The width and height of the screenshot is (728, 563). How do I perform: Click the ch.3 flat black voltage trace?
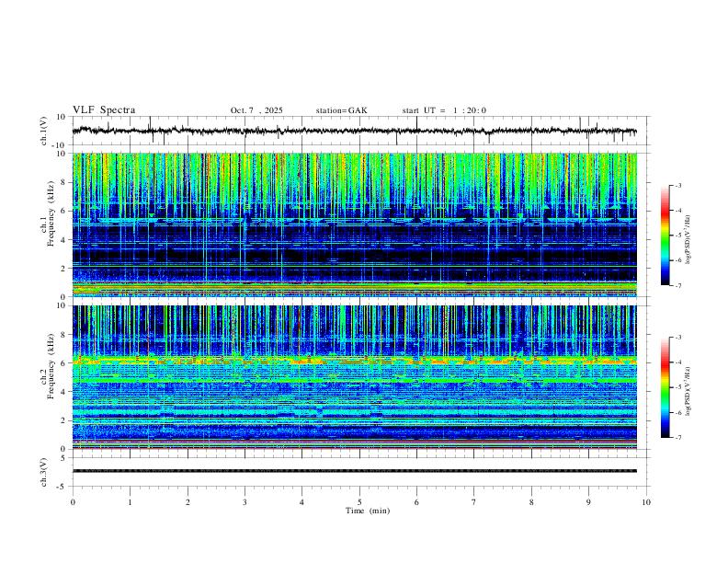tap(354, 471)
